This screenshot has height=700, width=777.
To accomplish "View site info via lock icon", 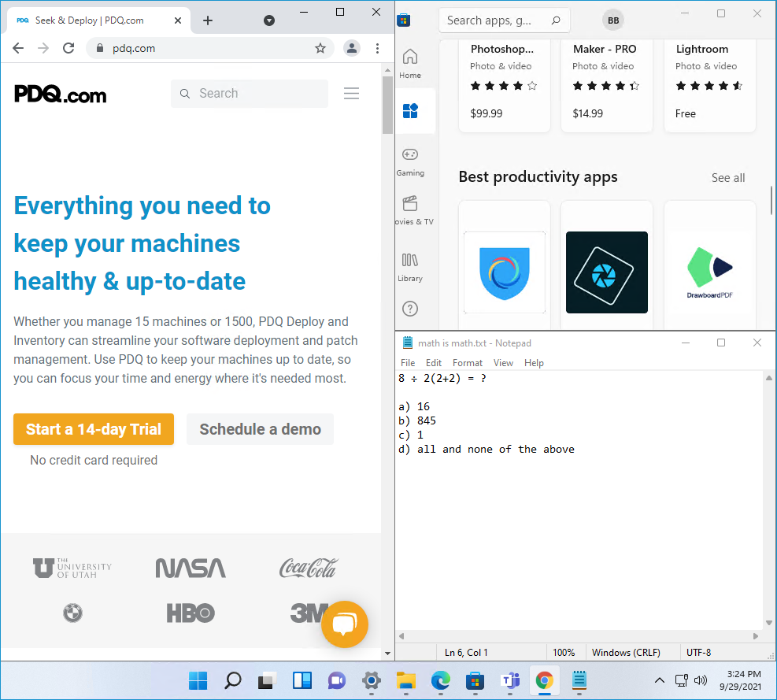I will [x=100, y=48].
